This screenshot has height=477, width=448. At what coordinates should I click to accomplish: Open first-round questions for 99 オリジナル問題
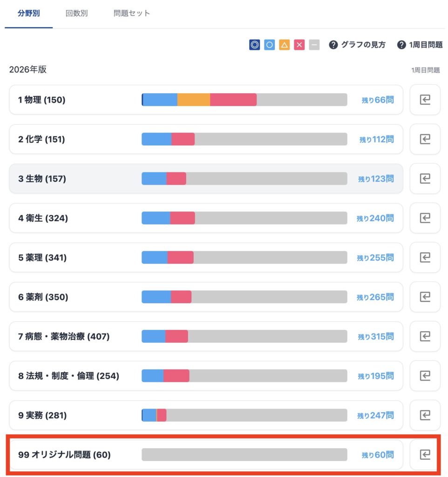pos(425,455)
